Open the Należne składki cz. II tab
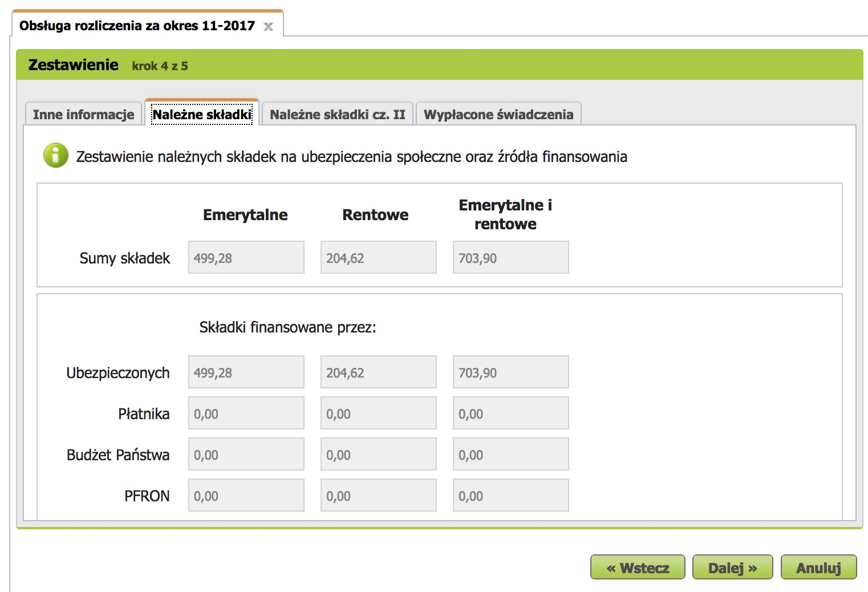Screen dimensions: 868x592 [x=337, y=114]
